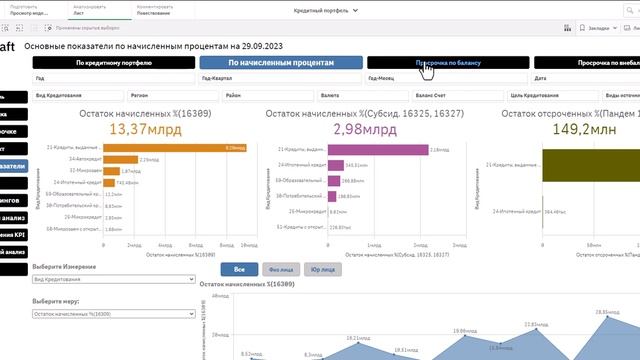Open the Регион filter pane
Image resolution: width=640 pixels, height=360 pixels.
[173, 96]
